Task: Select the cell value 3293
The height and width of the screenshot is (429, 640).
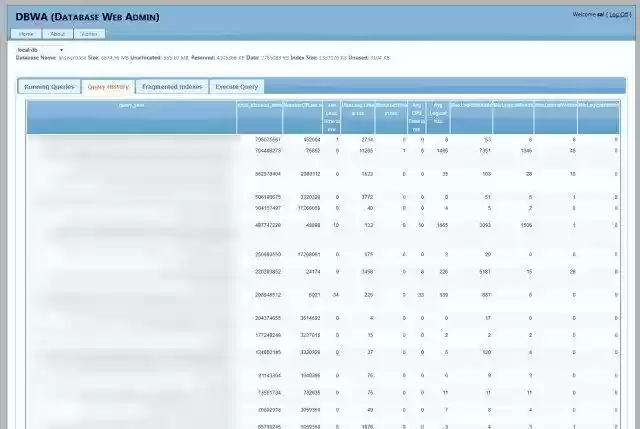Action: pos(485,225)
